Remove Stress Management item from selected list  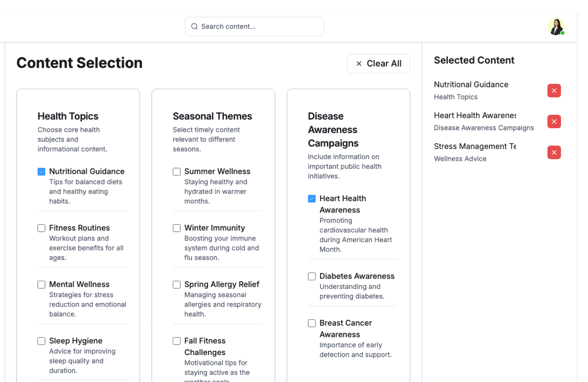(x=554, y=152)
